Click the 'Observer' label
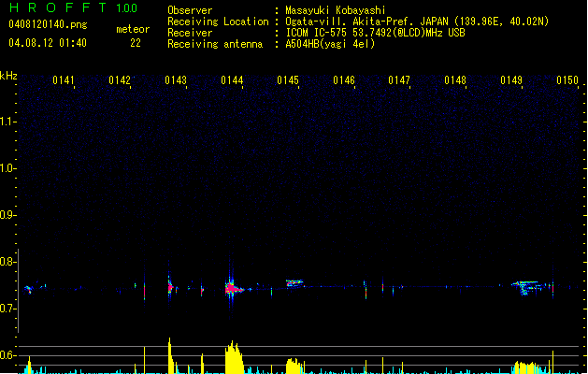Viewport: 588px width, 374px height. pos(190,10)
